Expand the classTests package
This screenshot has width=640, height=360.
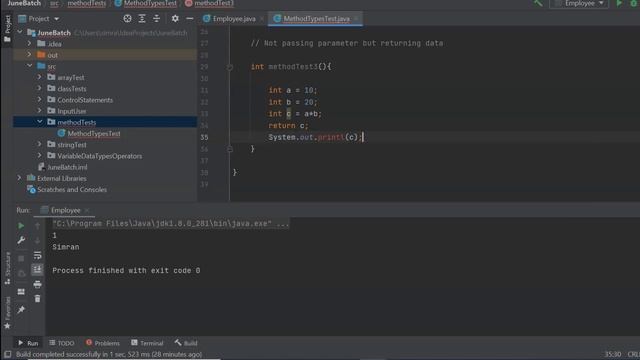[40, 88]
